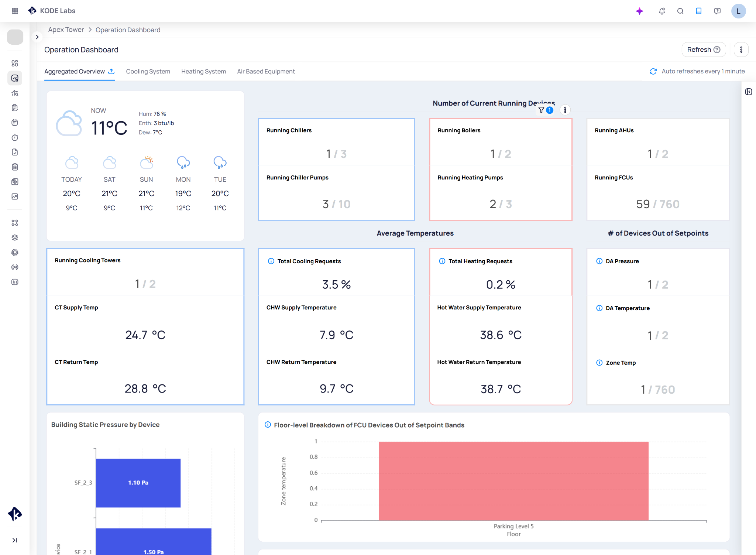Viewport: 756px width, 555px height.
Task: Select the chip icon in the sidebar
Action: (x=15, y=252)
